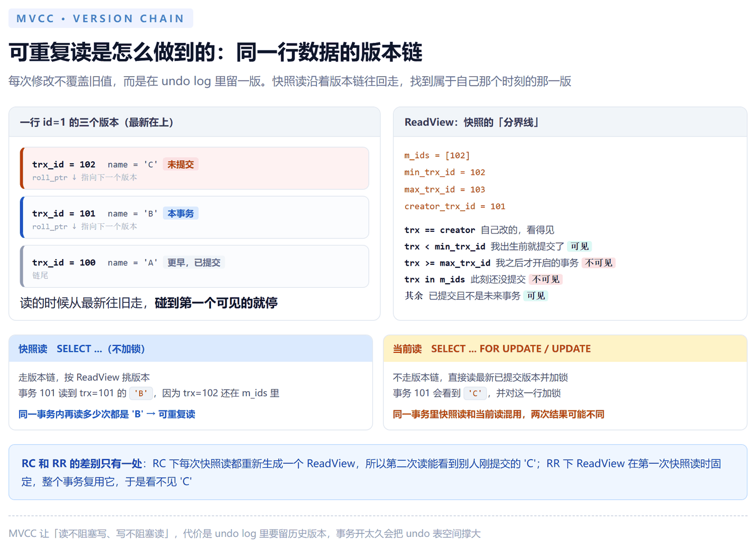Click the "链尾" label
The height and width of the screenshot is (548, 756).
40,275
